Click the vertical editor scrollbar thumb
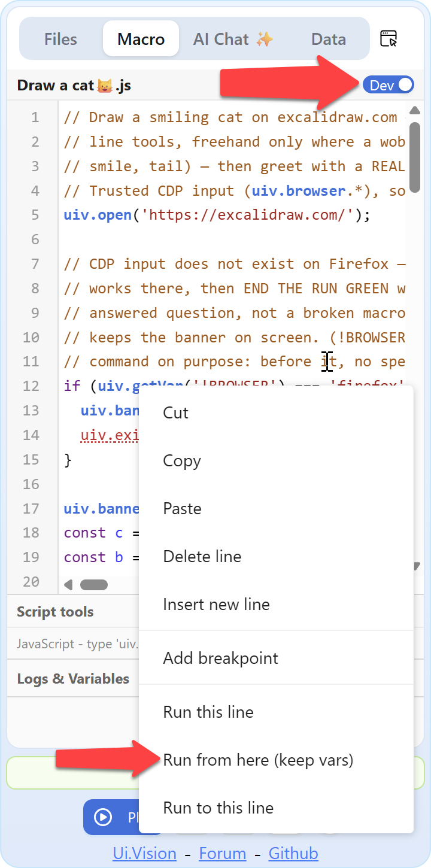 [414, 157]
